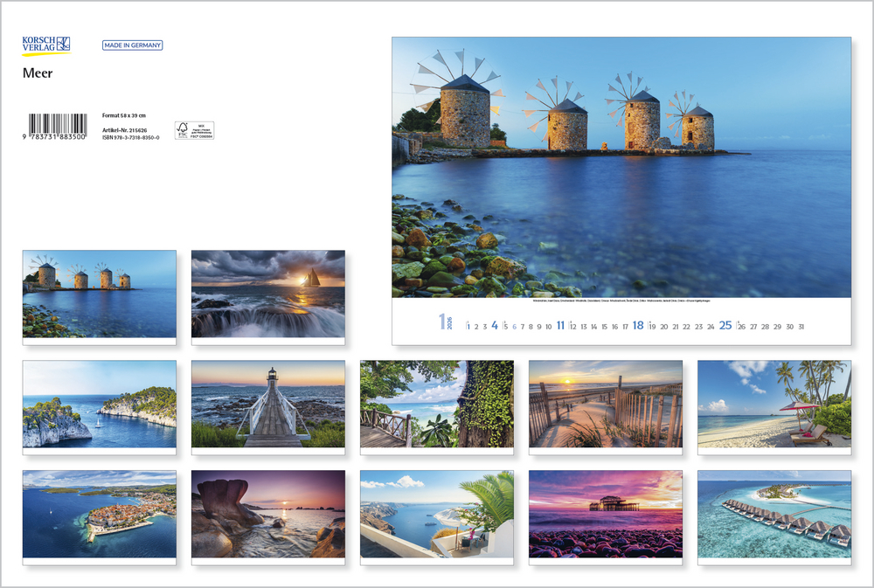
Task: Click date 25 in the calendar strip
Action: pos(725,326)
